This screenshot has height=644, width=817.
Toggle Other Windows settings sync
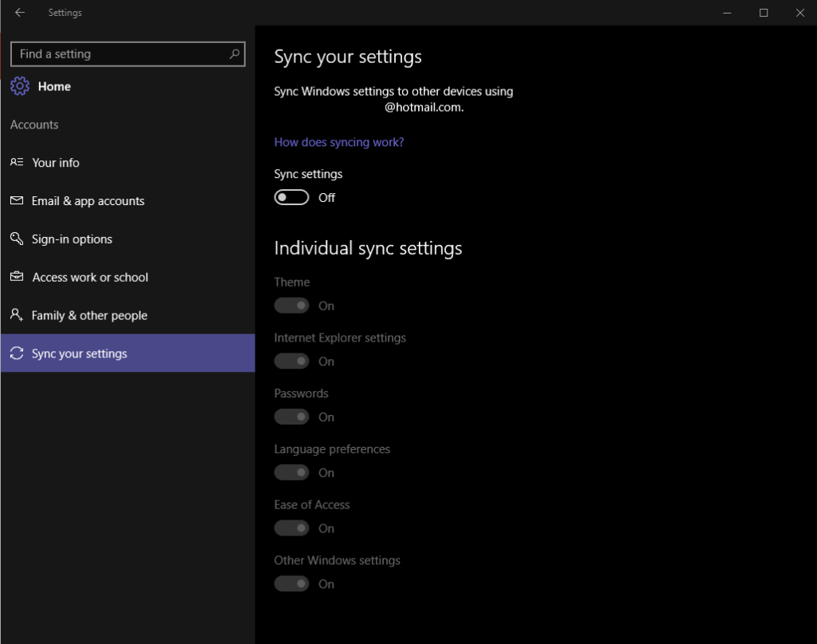[291, 583]
